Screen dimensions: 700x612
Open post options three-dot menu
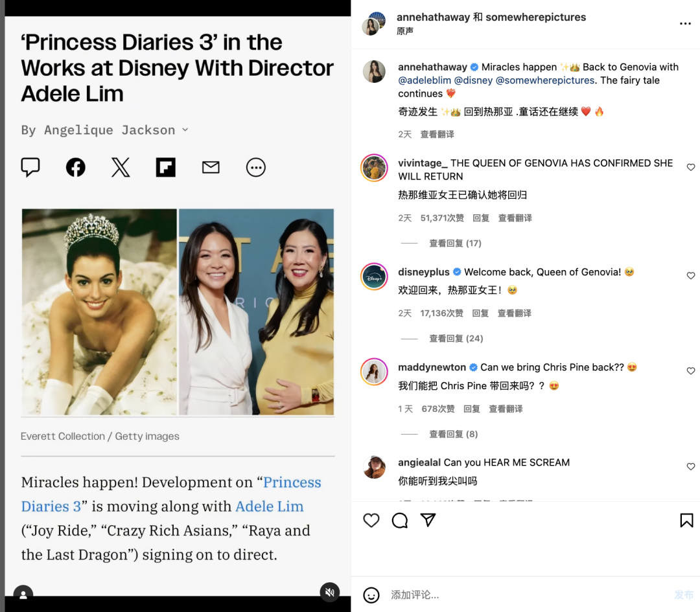pos(685,24)
